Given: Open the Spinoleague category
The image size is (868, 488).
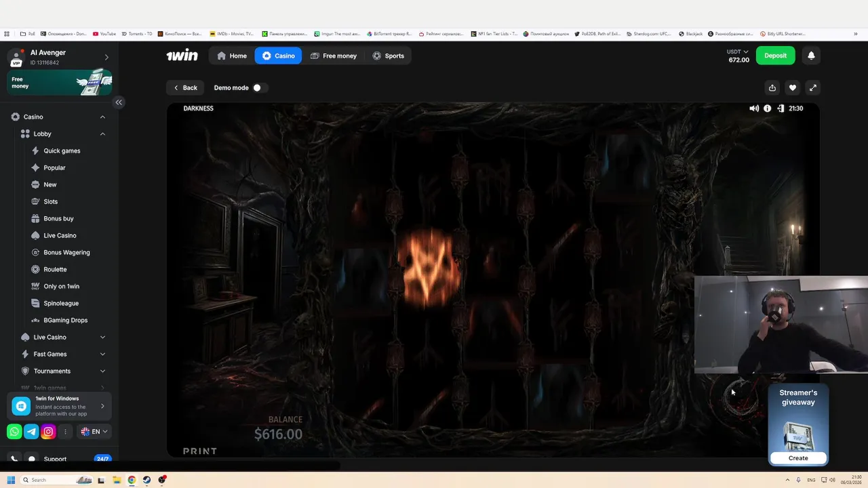Looking at the screenshot, I should point(61,303).
